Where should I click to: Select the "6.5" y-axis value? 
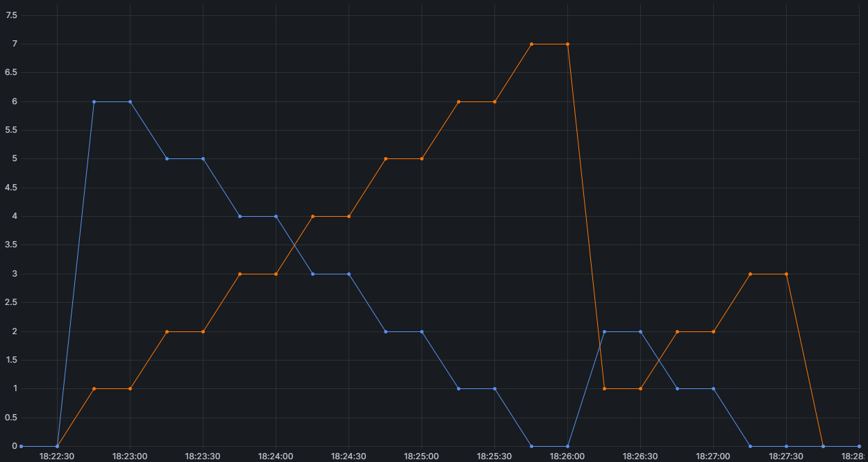12,72
